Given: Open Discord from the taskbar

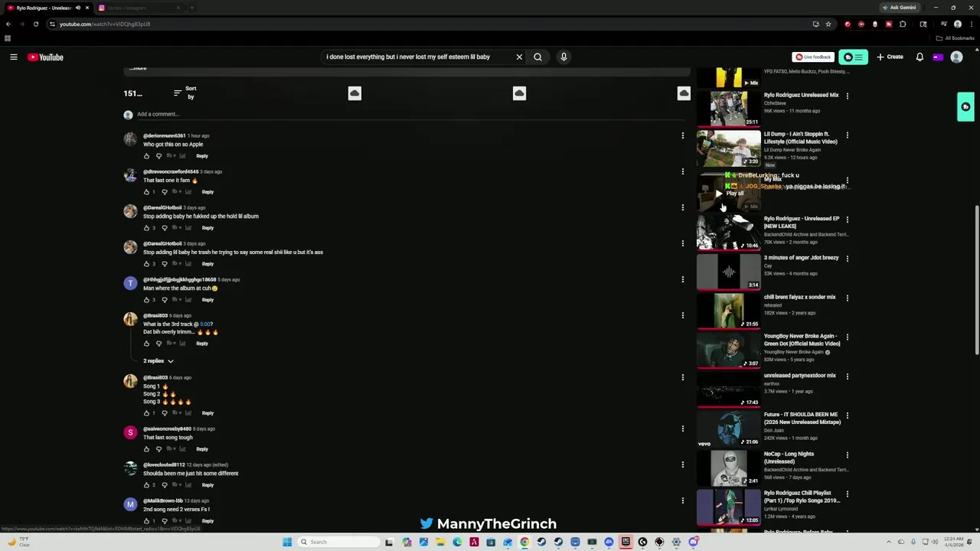Looking at the screenshot, I should point(693,542).
